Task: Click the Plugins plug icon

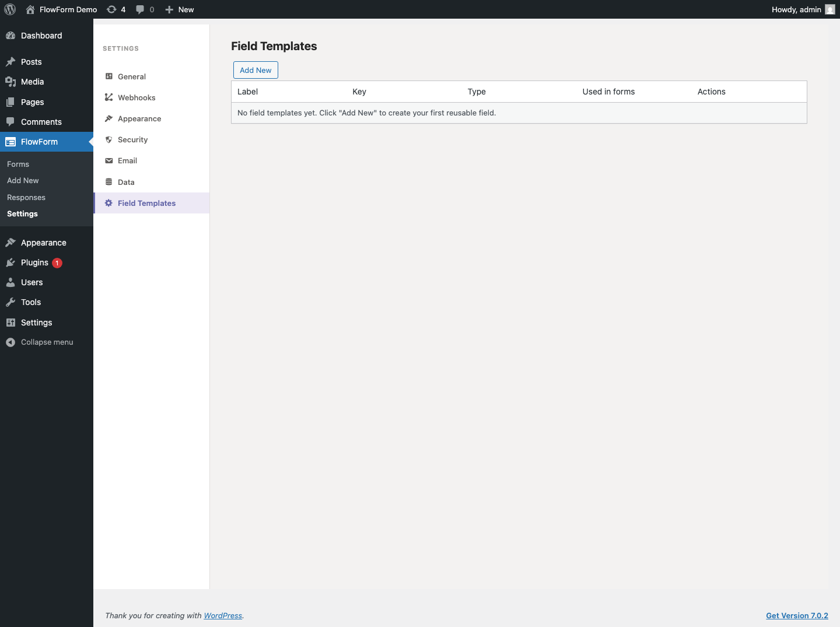Action: 10,262
